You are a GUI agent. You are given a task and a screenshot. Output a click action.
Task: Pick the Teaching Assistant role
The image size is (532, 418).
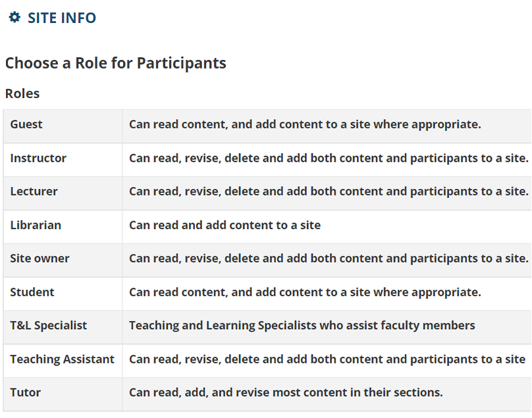[63, 359]
